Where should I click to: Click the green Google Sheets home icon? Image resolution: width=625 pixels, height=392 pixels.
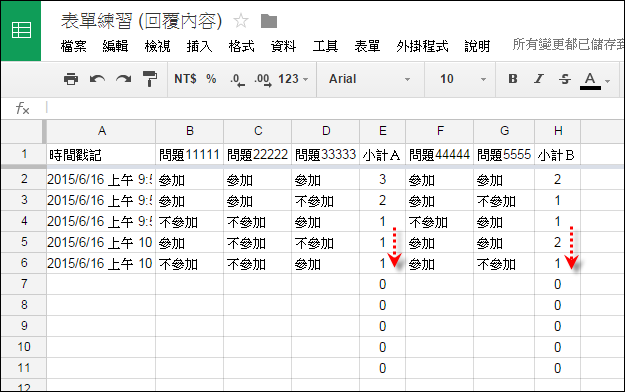(x=21, y=30)
